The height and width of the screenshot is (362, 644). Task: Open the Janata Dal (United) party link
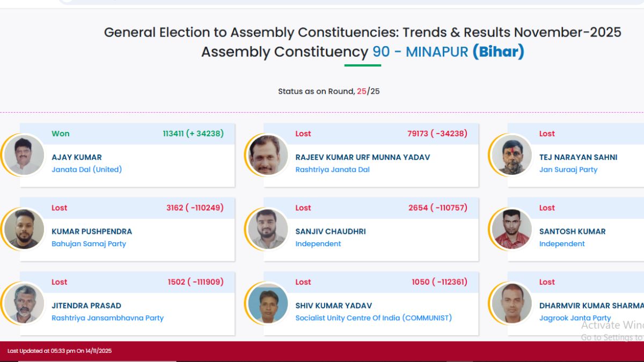click(87, 169)
